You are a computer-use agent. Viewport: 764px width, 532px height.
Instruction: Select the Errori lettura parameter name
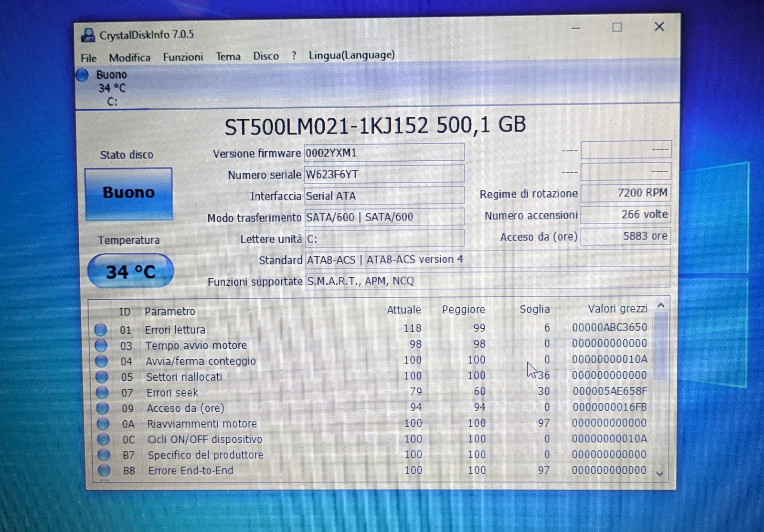(x=175, y=329)
